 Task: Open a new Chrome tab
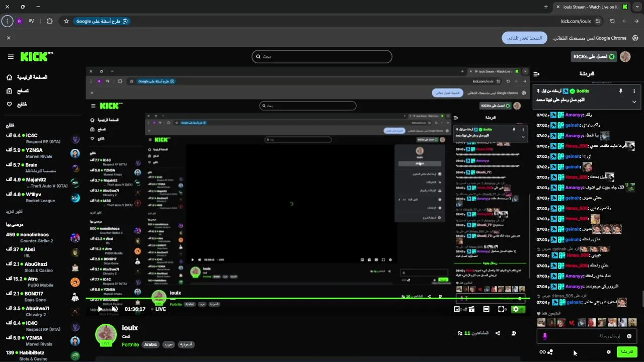point(546,7)
